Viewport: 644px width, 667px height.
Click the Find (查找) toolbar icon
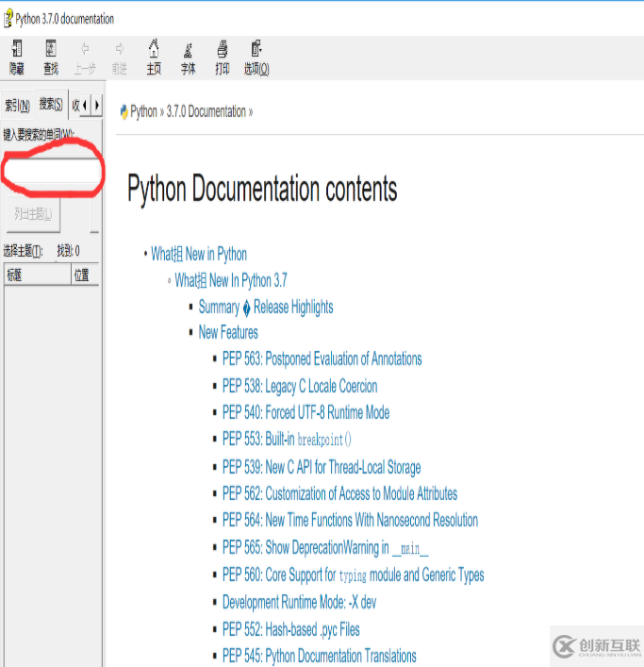pyautogui.click(x=51, y=48)
